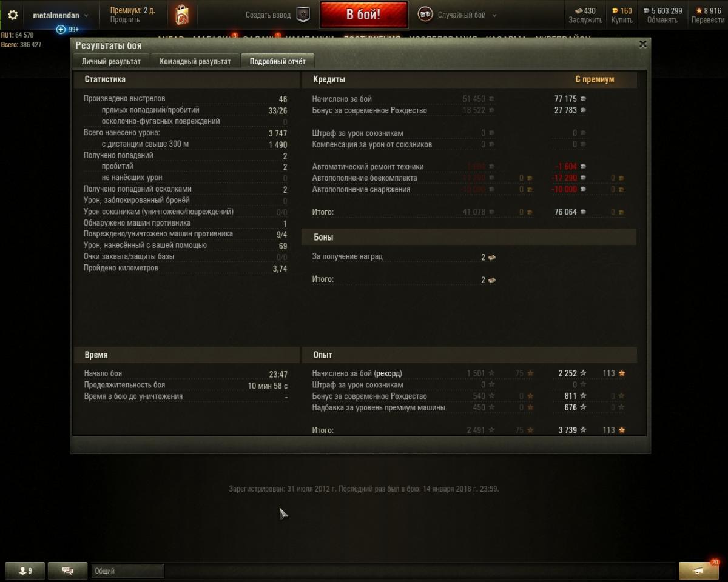This screenshot has width=728, height=582.
Task: Click the platoon rank badge icon
Action: 303,15
